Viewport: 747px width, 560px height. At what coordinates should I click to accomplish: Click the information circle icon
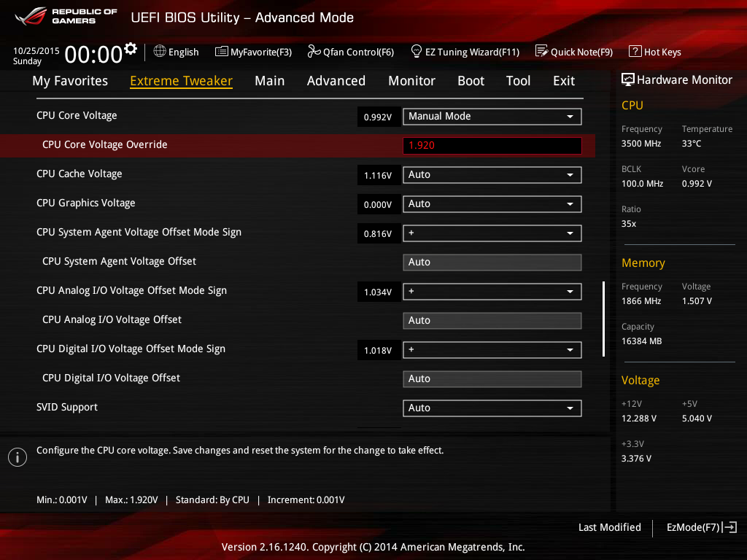point(18,457)
